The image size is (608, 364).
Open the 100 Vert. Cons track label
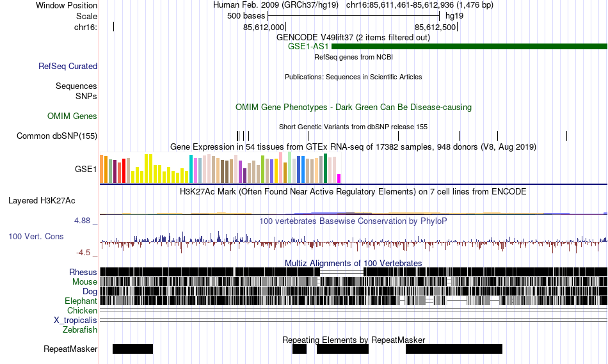click(x=36, y=237)
